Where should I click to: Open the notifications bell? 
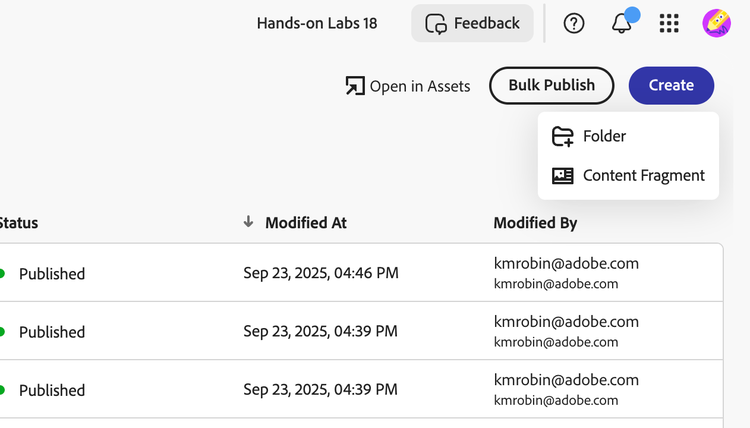[x=622, y=23]
